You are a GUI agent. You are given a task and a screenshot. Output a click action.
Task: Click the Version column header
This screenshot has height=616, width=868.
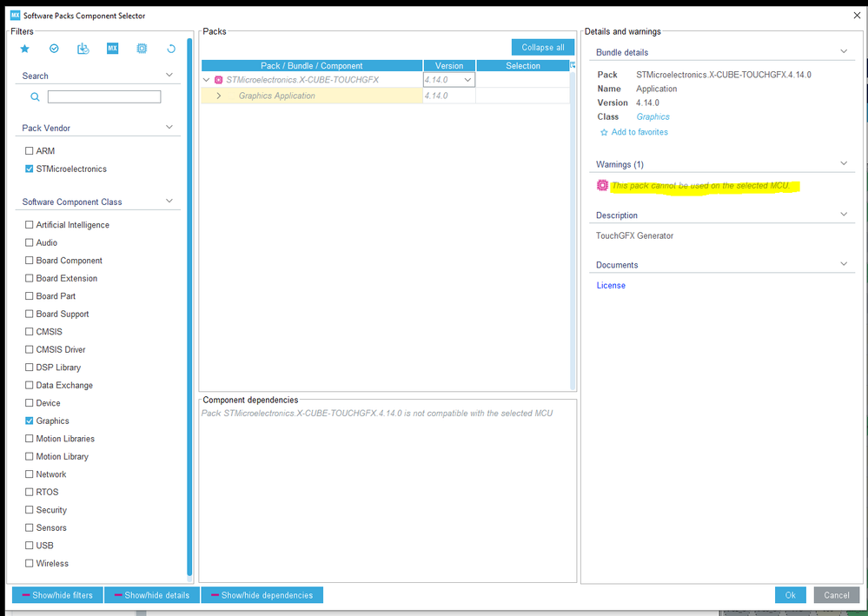(449, 65)
